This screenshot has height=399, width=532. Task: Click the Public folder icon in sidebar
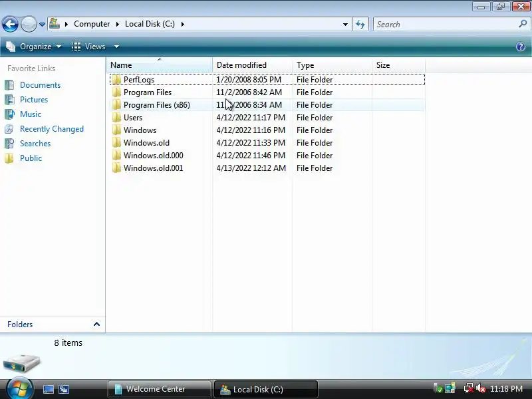coord(9,158)
